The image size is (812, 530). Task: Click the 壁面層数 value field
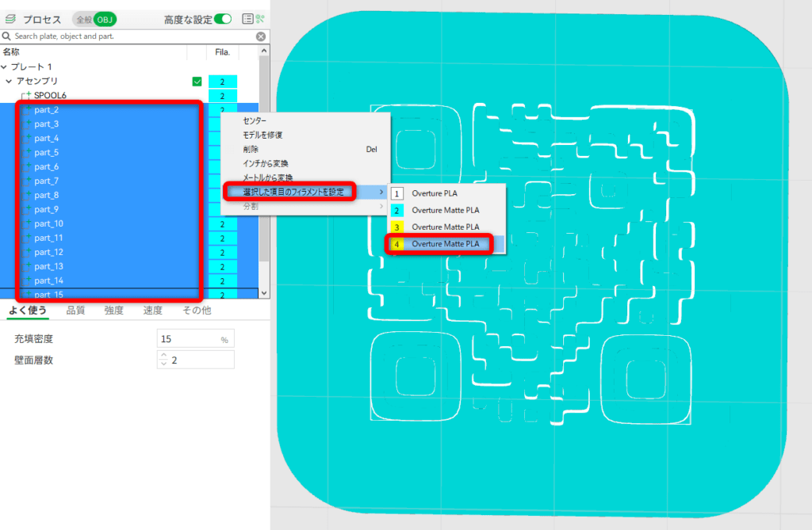click(195, 360)
